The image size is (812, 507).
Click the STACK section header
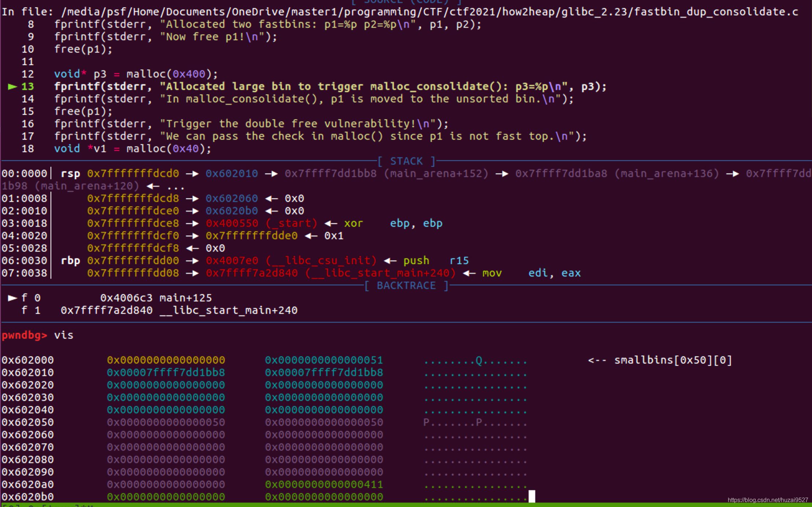coord(406,161)
